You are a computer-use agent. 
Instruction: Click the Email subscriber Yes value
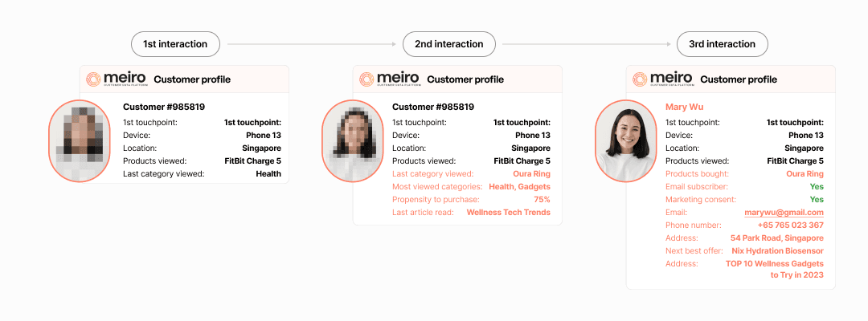817,187
